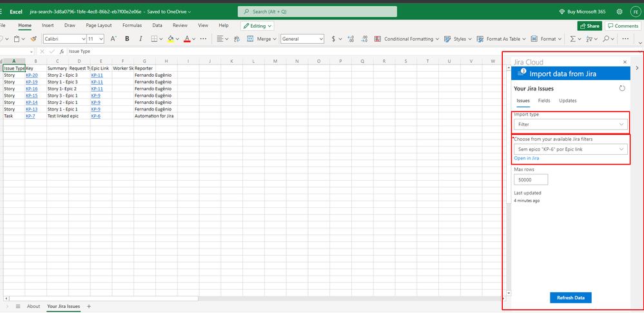
Task: Apply red font color
Action: (187, 39)
